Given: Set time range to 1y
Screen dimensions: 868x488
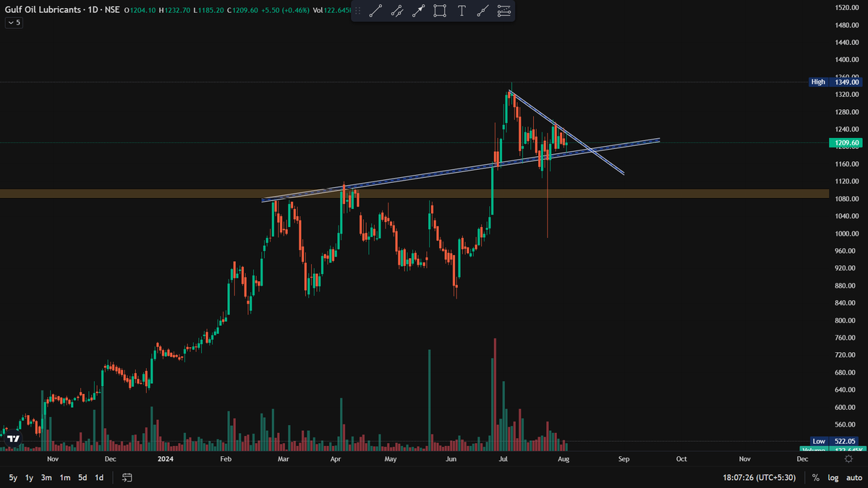Looking at the screenshot, I should point(30,478).
